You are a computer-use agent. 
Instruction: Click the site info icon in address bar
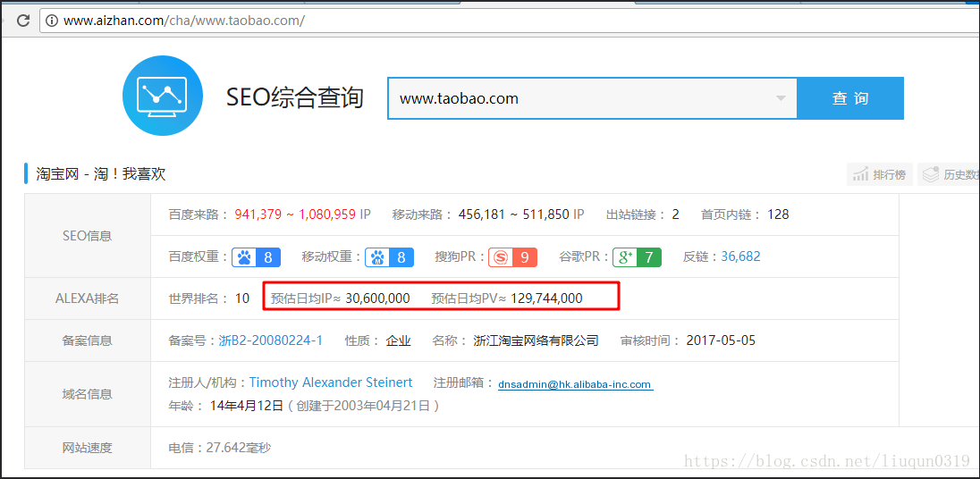53,21
